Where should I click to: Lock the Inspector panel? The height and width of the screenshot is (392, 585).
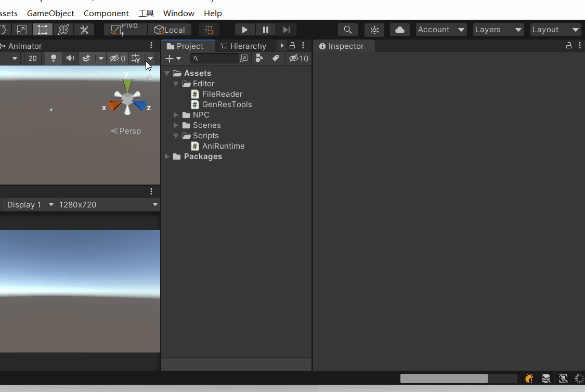point(568,46)
